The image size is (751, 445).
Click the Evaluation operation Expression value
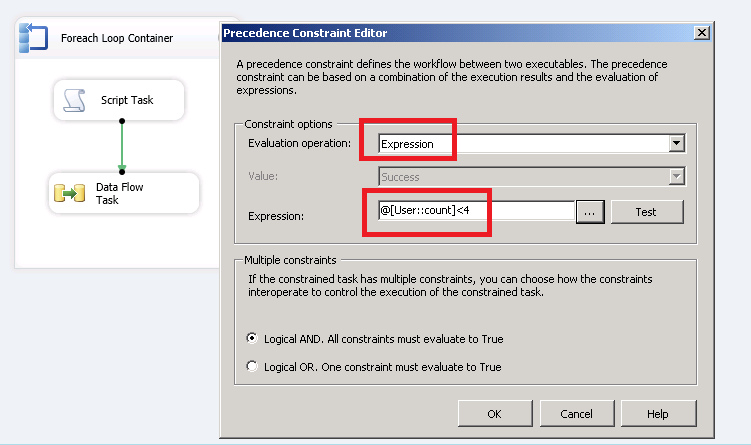pos(408,144)
